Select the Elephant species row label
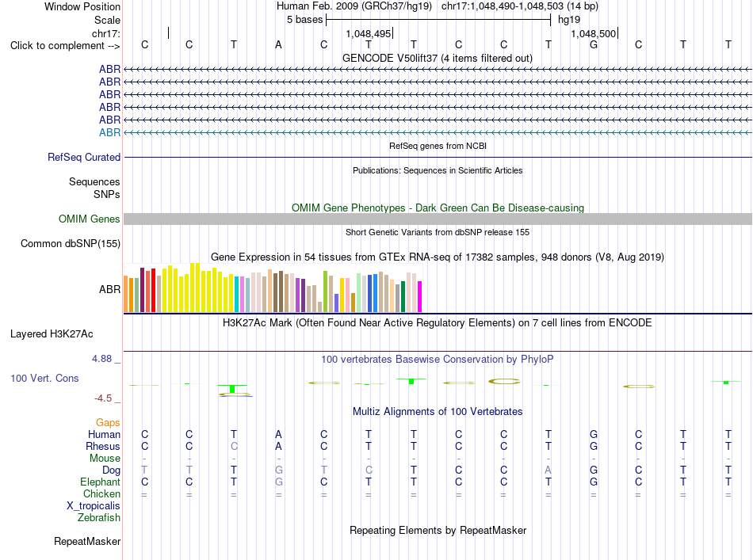This screenshot has height=560, width=753. point(101,482)
